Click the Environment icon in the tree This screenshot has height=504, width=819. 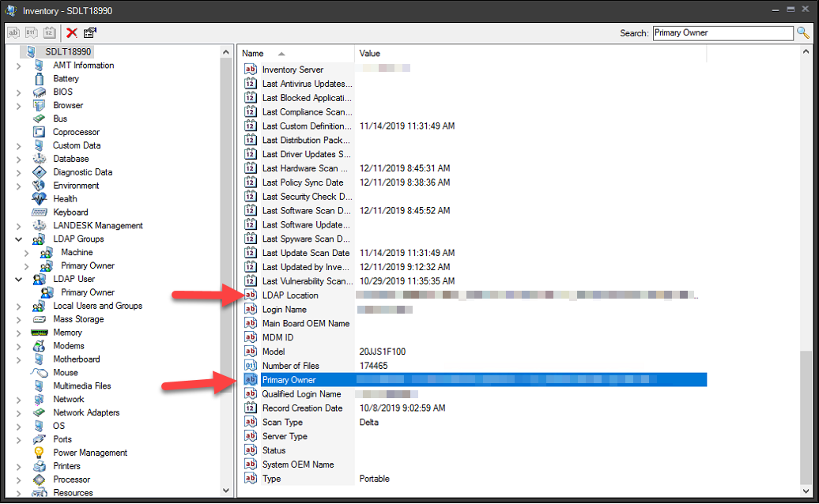[x=39, y=186]
